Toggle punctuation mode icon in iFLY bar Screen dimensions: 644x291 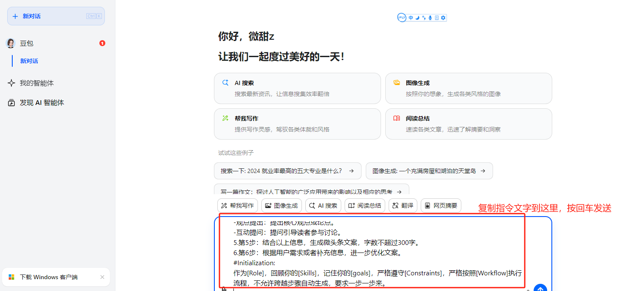[424, 18]
